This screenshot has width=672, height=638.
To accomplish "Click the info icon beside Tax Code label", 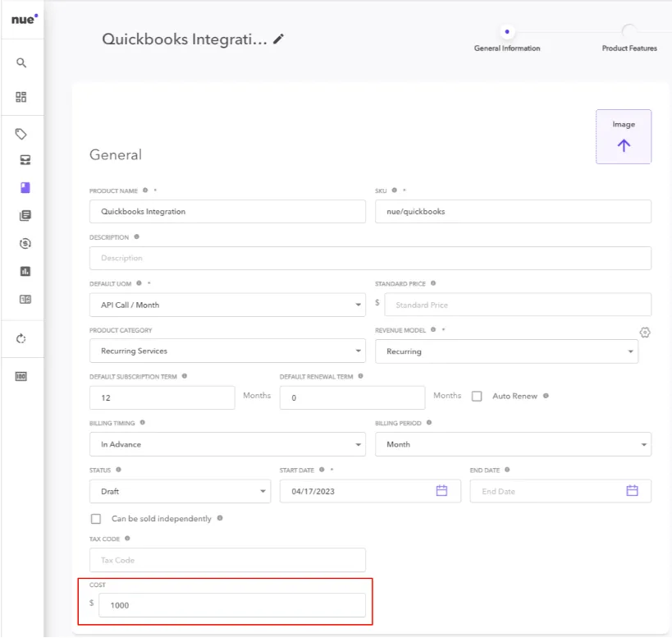I will (127, 539).
